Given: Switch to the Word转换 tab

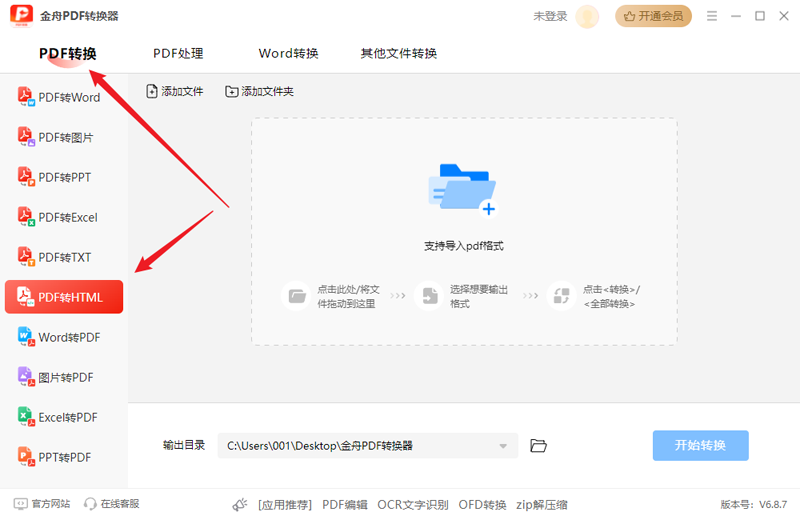Looking at the screenshot, I should [x=288, y=54].
